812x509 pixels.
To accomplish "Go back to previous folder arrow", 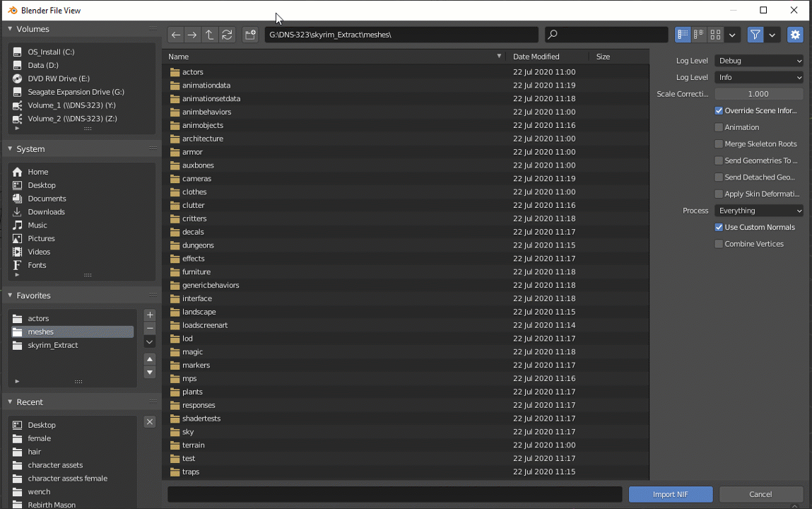I will [x=176, y=35].
